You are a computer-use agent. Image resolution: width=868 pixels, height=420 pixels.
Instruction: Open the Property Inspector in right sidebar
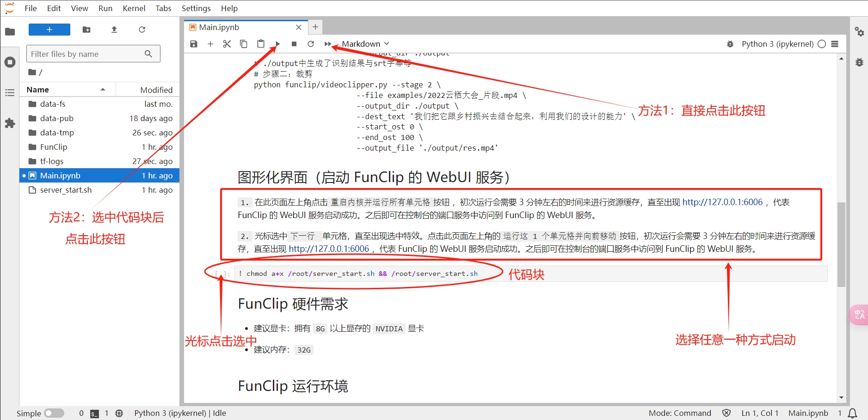click(x=859, y=31)
